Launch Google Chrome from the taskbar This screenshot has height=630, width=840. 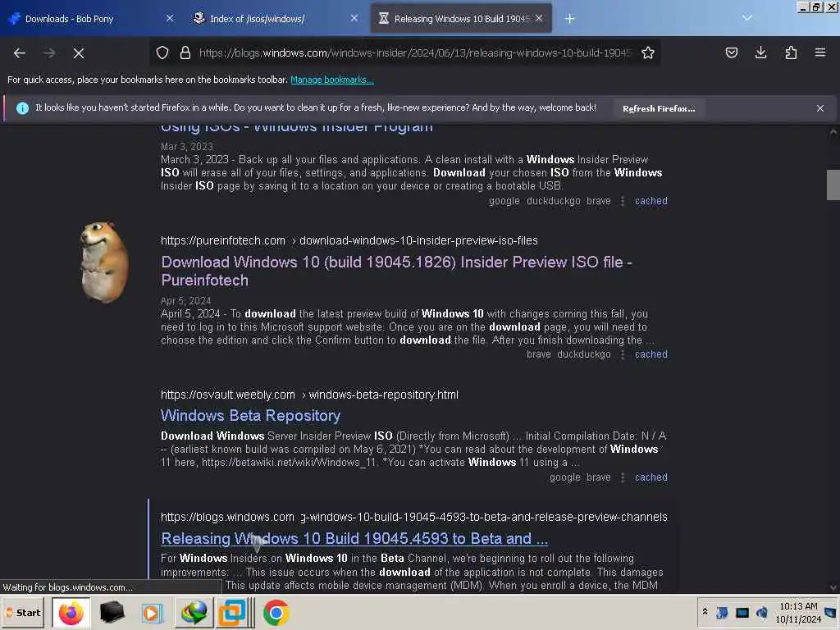pos(276,613)
